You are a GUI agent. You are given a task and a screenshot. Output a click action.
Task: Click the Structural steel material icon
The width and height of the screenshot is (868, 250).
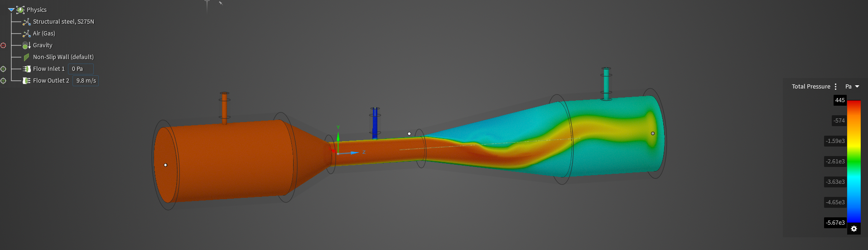tap(27, 21)
